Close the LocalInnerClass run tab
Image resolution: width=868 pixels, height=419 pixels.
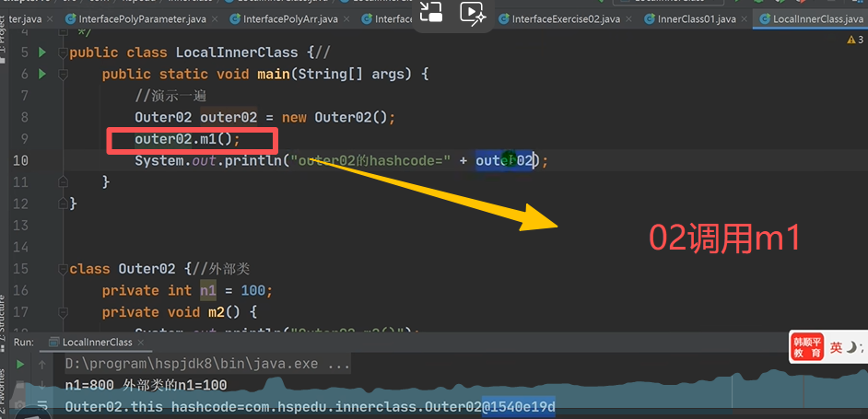click(143, 342)
